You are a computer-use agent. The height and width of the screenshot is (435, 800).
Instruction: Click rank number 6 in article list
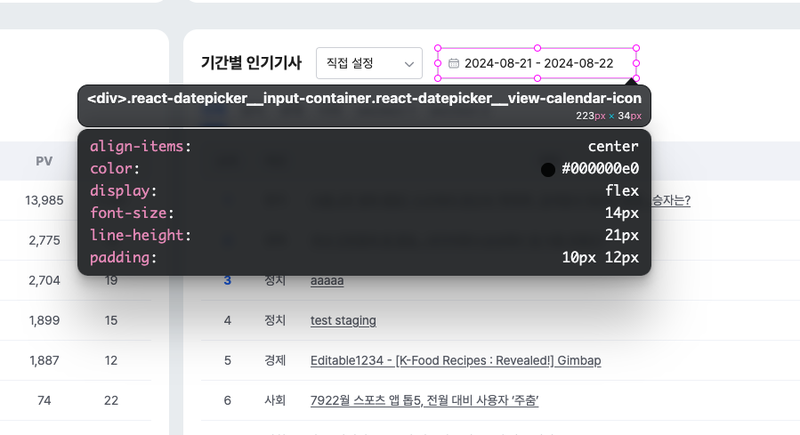(x=228, y=400)
